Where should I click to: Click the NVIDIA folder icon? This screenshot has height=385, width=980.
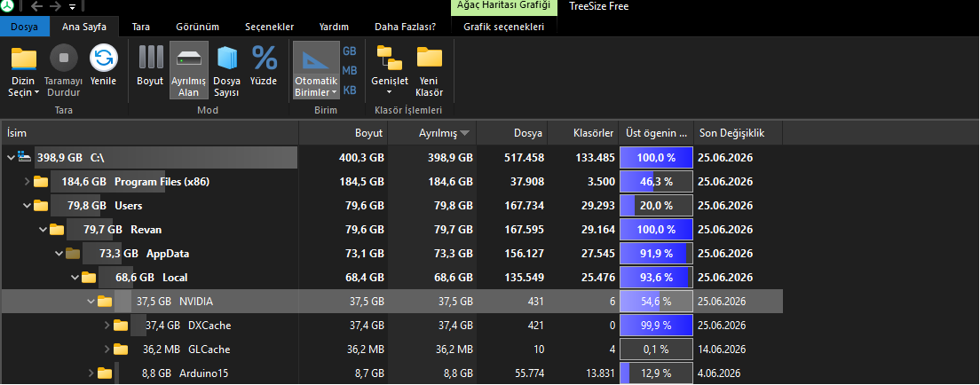[105, 302]
